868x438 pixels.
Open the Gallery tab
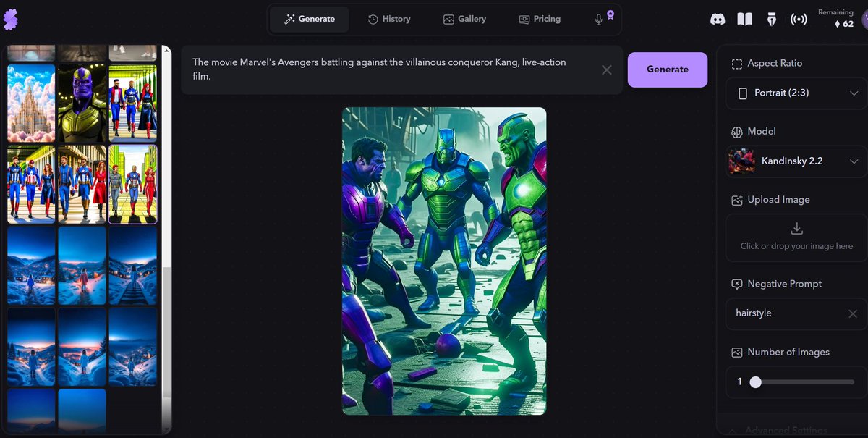pyautogui.click(x=464, y=19)
